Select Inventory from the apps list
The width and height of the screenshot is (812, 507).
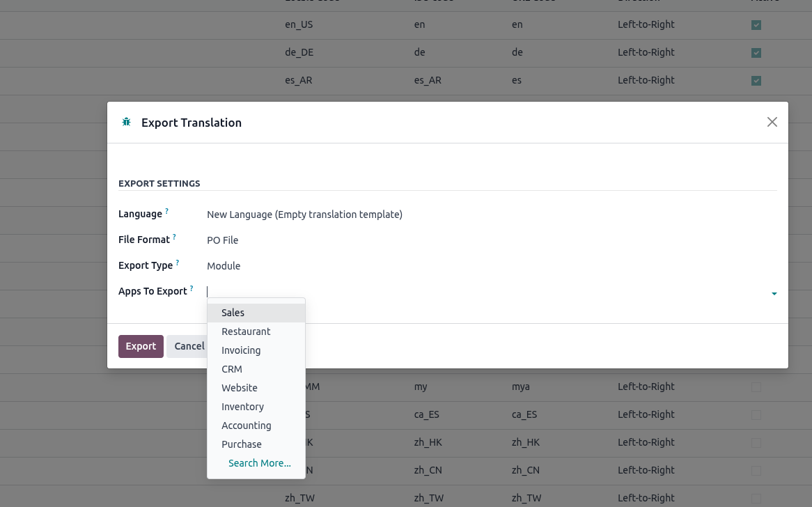pyautogui.click(x=242, y=407)
